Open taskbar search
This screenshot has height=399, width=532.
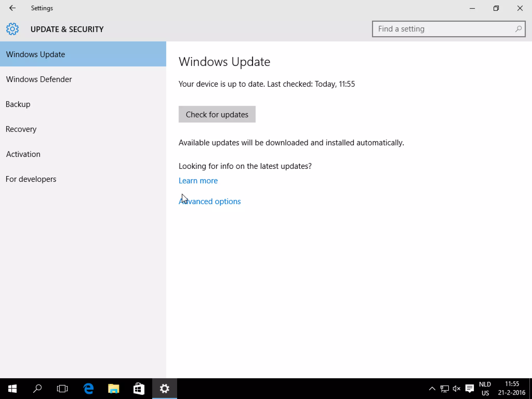pos(37,389)
